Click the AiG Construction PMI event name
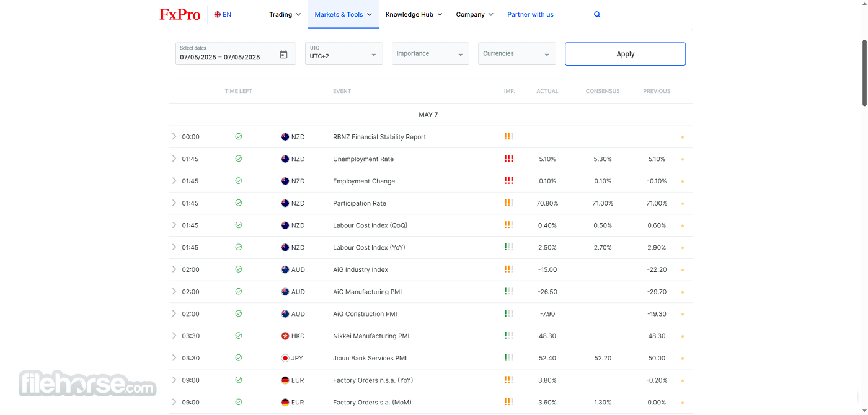Screen dimensions: 868x415 point(365,314)
